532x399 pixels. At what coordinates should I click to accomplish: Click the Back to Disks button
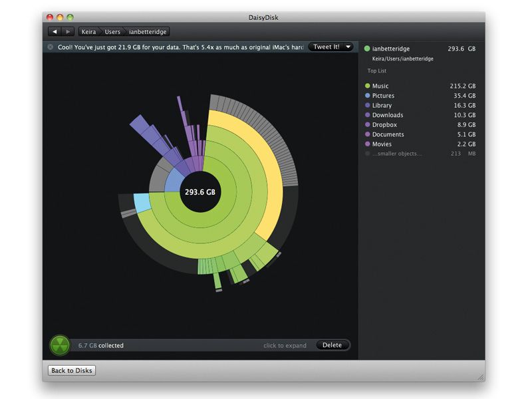[71, 370]
